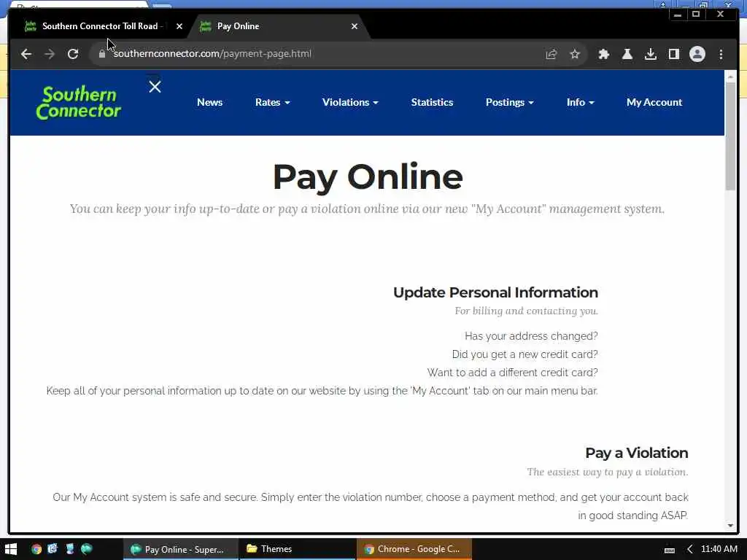Click the Pay Online heading
The height and width of the screenshot is (560, 747).
coord(368,178)
